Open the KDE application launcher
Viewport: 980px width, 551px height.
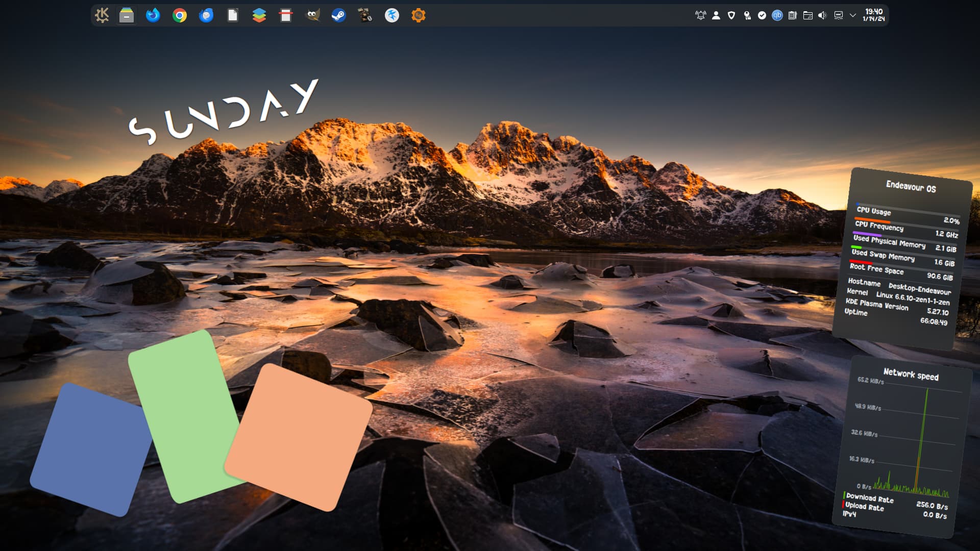[x=102, y=15]
